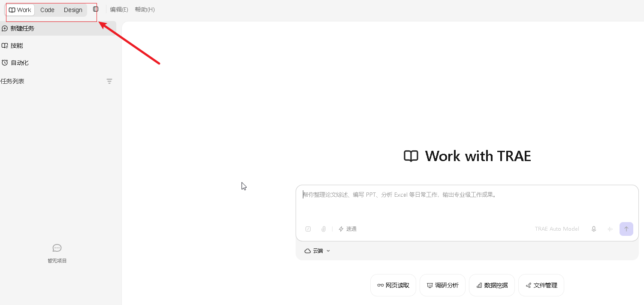Click 新建任务 to start a new task
644x305 pixels.
pyautogui.click(x=58, y=28)
